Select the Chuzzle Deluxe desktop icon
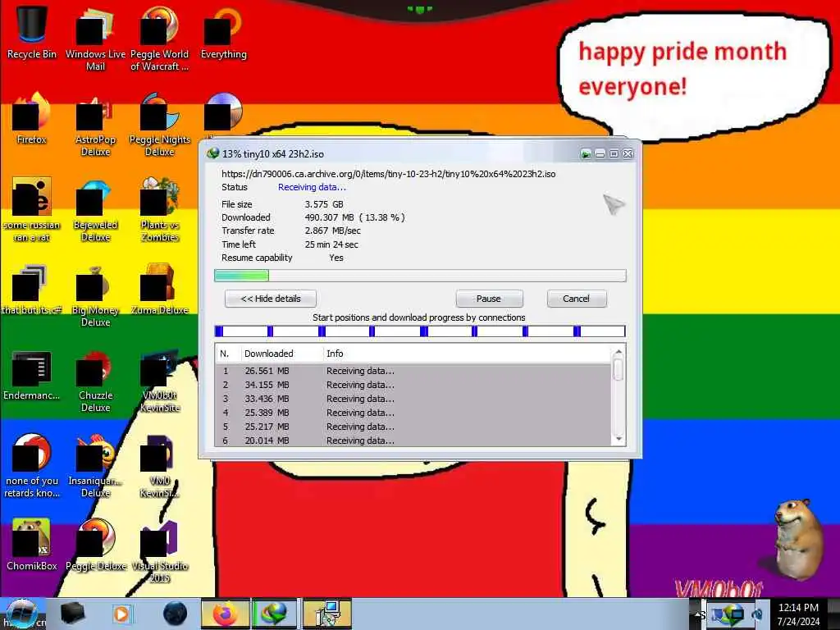 [95, 381]
